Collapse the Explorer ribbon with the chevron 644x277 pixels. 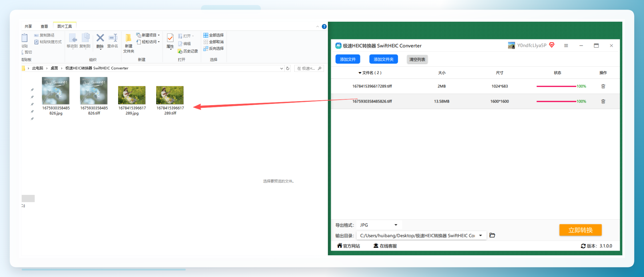coord(318,26)
